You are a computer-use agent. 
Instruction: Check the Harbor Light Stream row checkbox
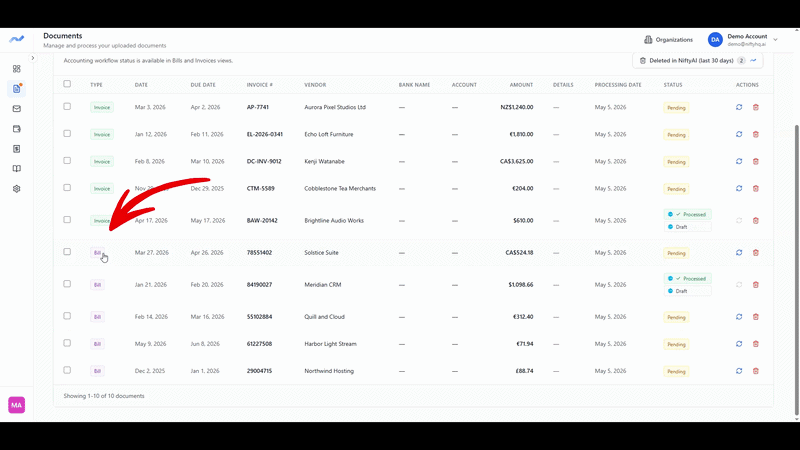(67, 343)
